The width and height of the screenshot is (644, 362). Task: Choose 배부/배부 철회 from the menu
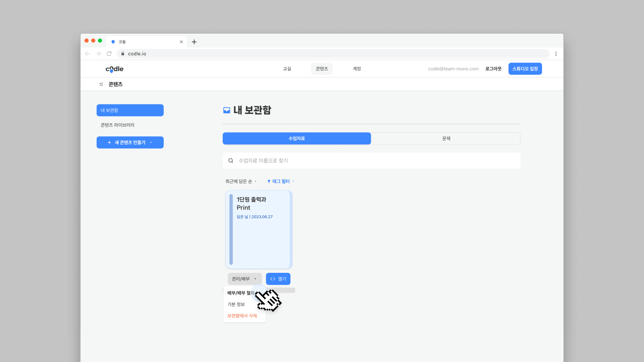pos(241,293)
